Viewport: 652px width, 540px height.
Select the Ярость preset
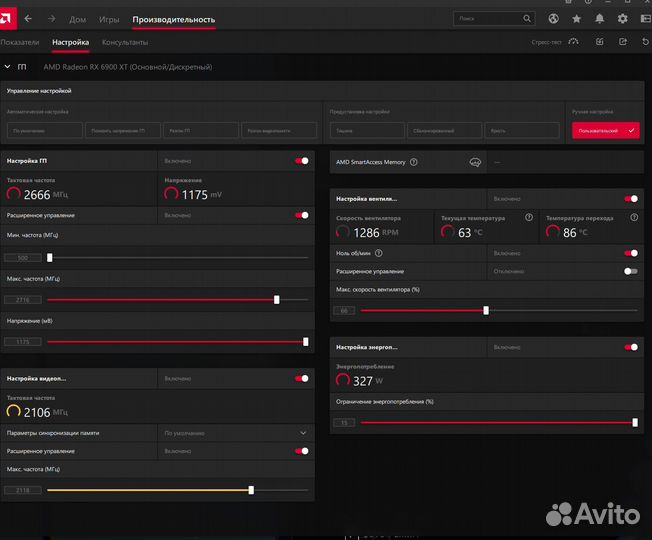[x=522, y=131]
